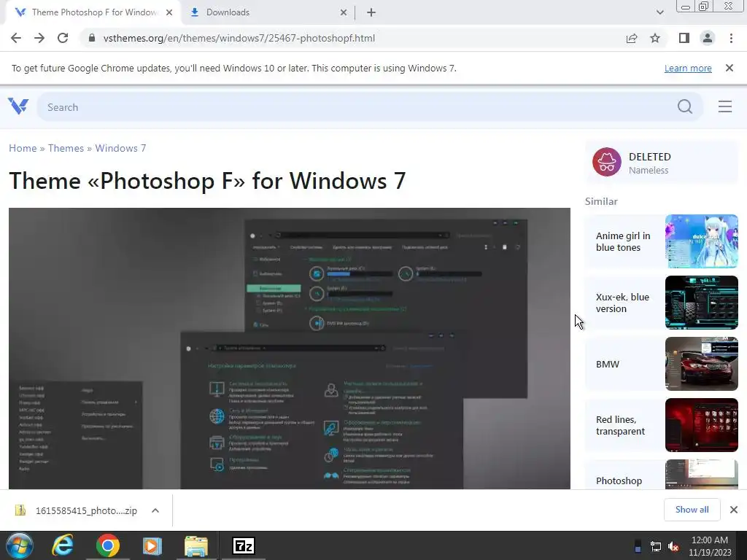Screen dimensions: 747x560
Task: Launch Internet Explorer from the taskbar
Action: coord(63,545)
